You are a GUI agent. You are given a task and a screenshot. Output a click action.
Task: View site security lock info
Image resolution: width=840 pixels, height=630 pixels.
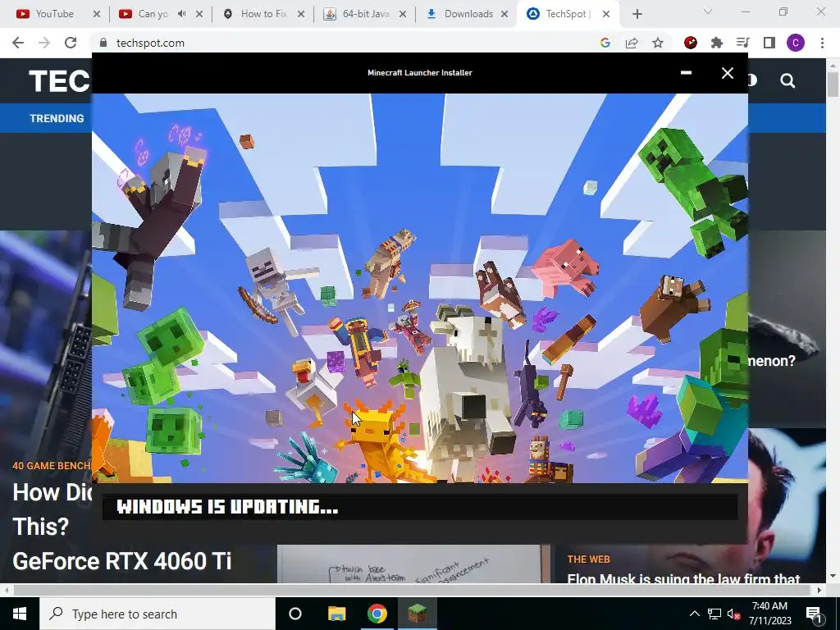(103, 43)
